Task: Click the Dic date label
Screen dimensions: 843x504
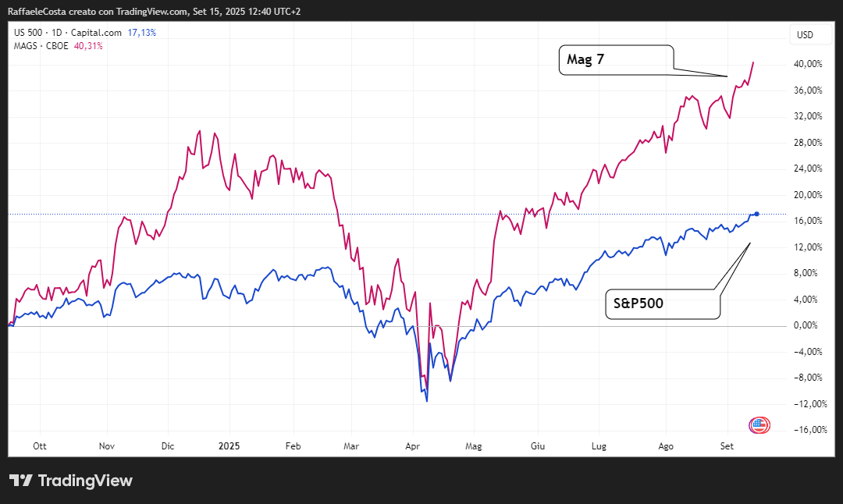Action: (x=168, y=446)
